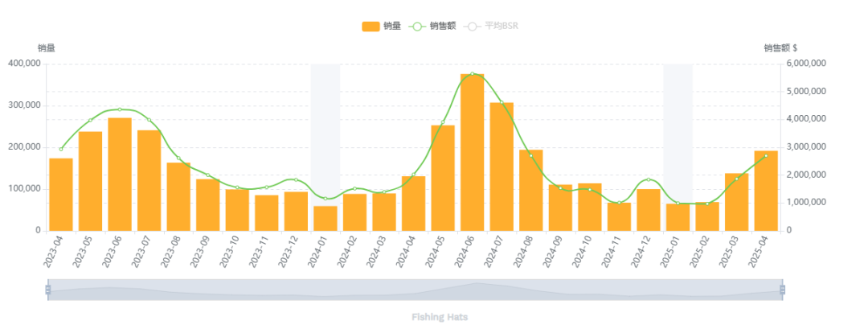This screenshot has width=868, height=325.
Task: Click the green line point at 2023-12
Action: coord(296,179)
